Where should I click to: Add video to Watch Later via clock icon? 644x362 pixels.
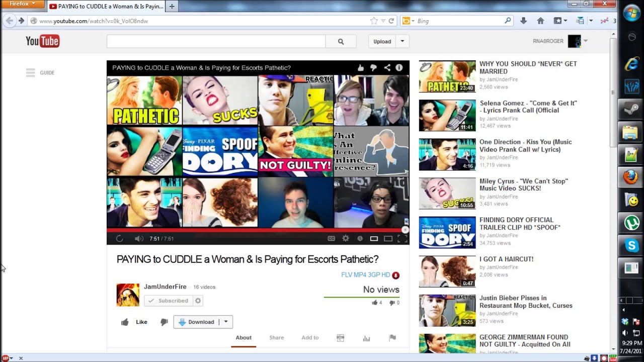(360, 239)
